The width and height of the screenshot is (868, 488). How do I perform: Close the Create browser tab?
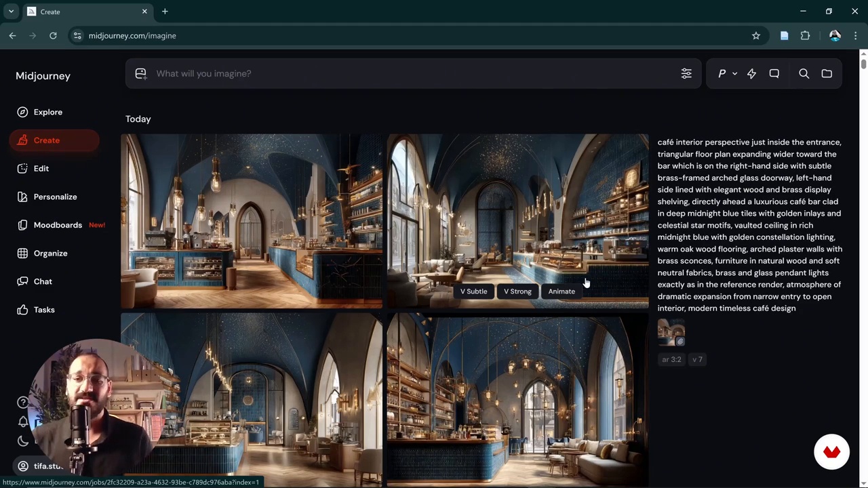[x=144, y=12]
